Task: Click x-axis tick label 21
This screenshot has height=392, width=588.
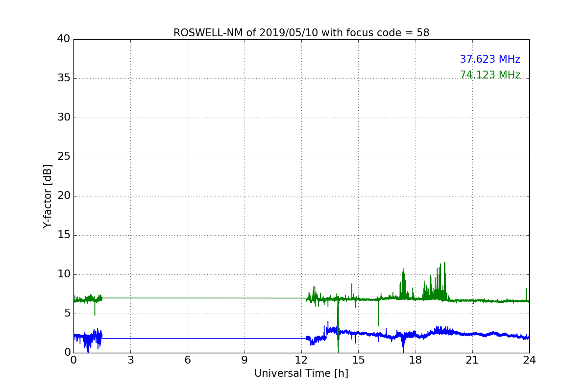Action: (x=472, y=360)
